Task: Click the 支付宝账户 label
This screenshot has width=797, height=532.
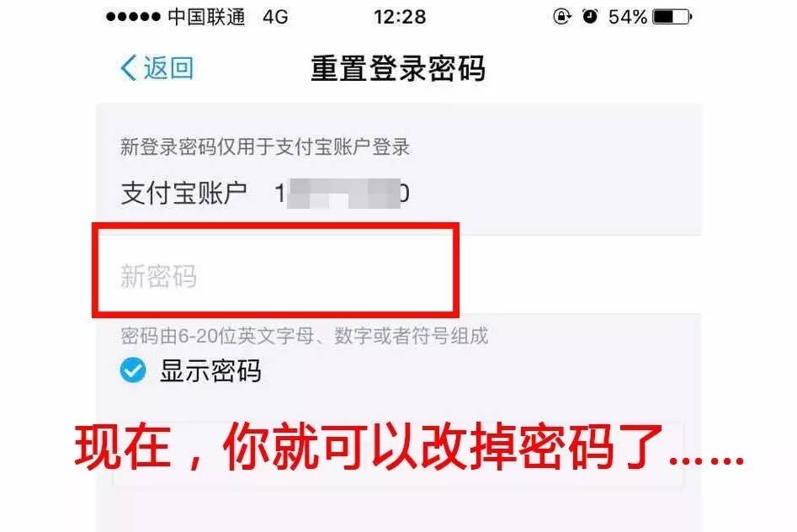Action: coord(184,194)
